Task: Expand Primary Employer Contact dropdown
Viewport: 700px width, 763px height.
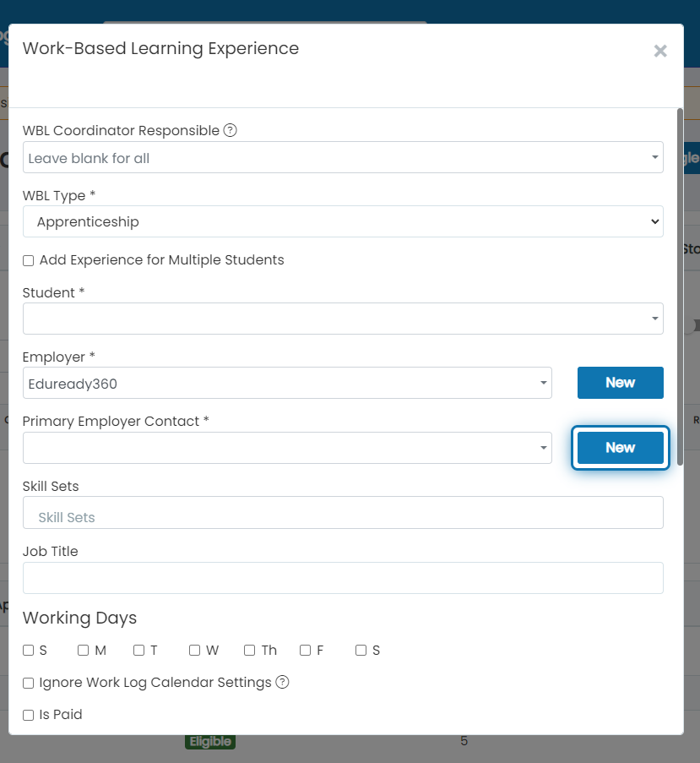Action: [x=287, y=448]
